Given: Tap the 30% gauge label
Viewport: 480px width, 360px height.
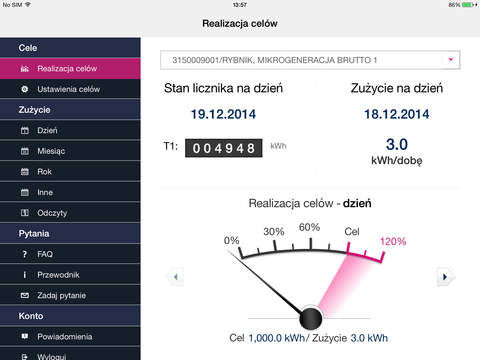Looking at the screenshot, I should tap(274, 232).
